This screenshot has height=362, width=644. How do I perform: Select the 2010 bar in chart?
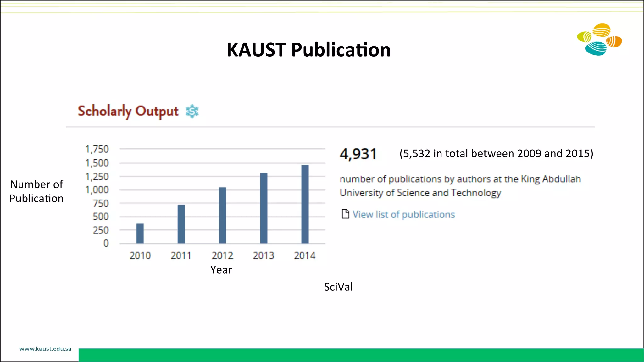pyautogui.click(x=140, y=233)
